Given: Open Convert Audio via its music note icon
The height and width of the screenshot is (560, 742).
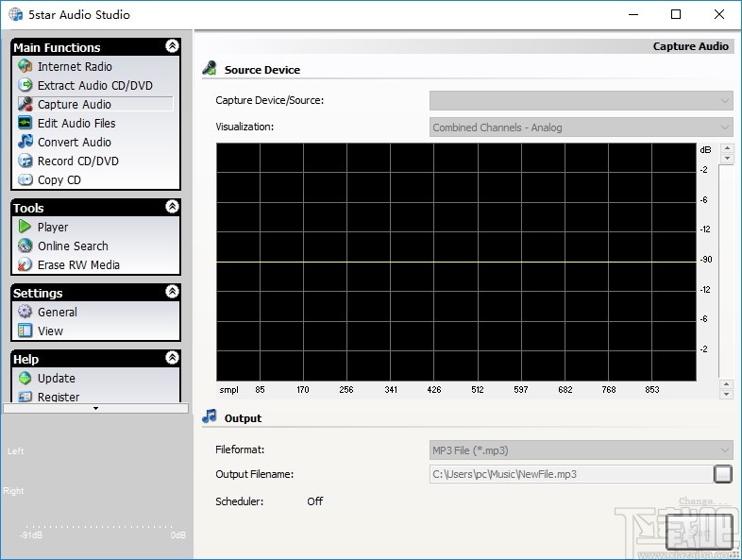Looking at the screenshot, I should tap(25, 143).
